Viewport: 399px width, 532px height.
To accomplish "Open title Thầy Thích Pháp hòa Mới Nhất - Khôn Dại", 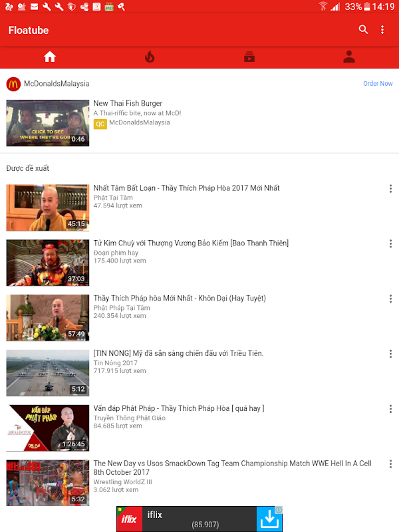I will coord(180,298).
